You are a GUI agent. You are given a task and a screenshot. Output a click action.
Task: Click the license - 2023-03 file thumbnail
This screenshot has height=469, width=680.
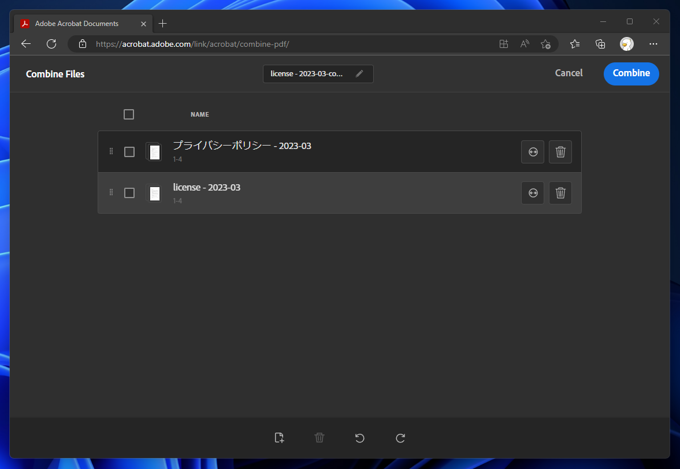coord(154,193)
